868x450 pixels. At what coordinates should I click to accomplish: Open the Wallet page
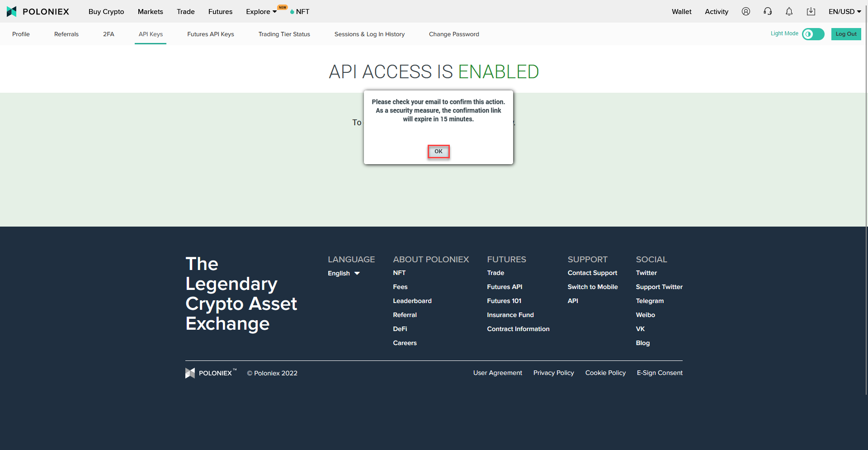(x=682, y=12)
